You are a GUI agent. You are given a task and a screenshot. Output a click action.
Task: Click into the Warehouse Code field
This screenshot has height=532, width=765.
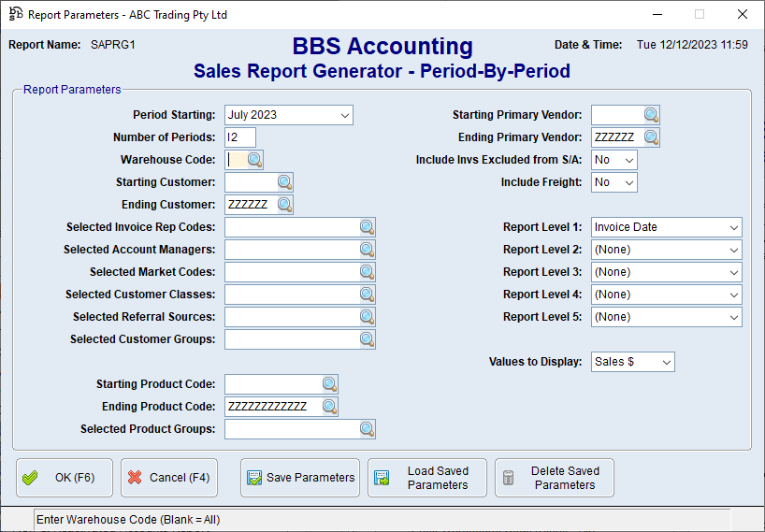(237, 160)
